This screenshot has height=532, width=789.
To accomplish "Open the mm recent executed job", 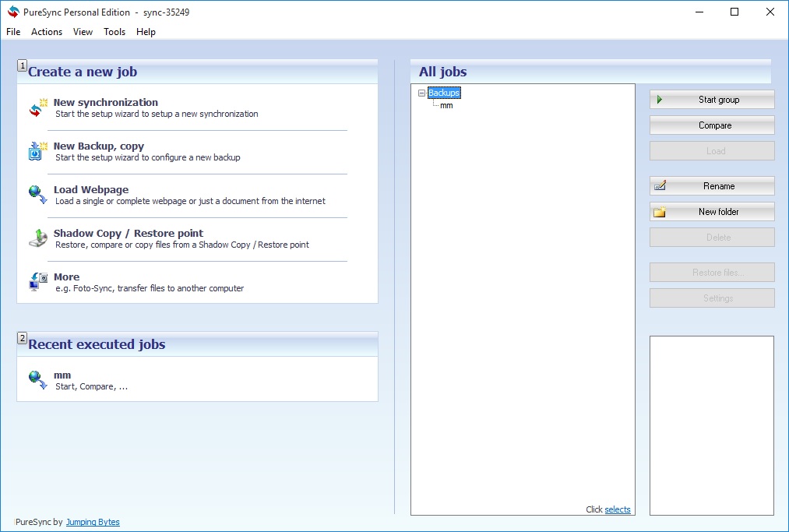I will click(x=62, y=375).
